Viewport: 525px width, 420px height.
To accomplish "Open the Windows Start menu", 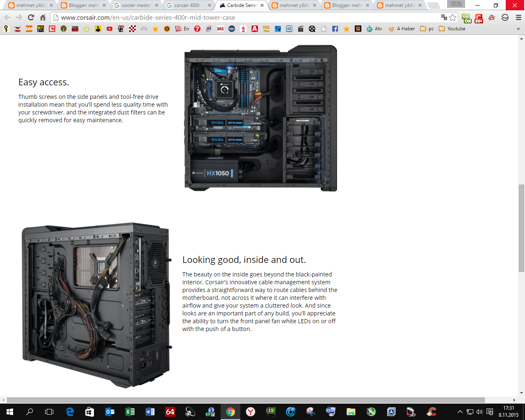I will point(10,412).
